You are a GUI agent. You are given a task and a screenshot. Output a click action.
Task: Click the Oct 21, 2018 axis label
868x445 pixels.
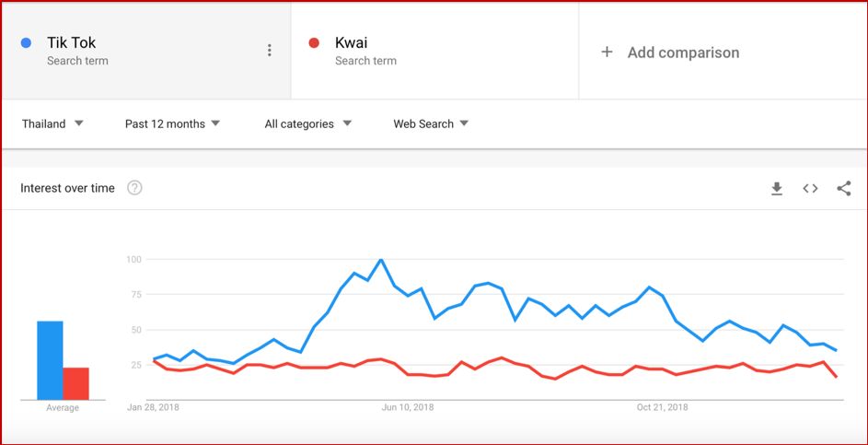pyautogui.click(x=663, y=407)
